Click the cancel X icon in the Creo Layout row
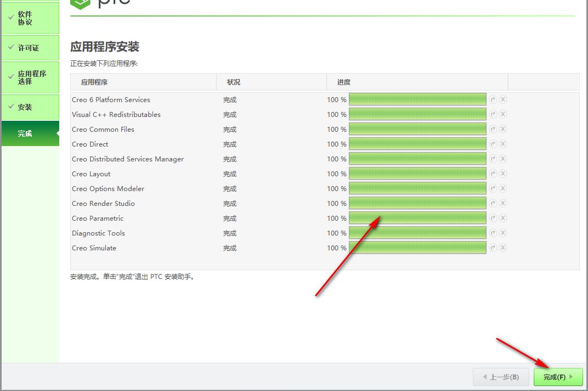 [x=503, y=174]
